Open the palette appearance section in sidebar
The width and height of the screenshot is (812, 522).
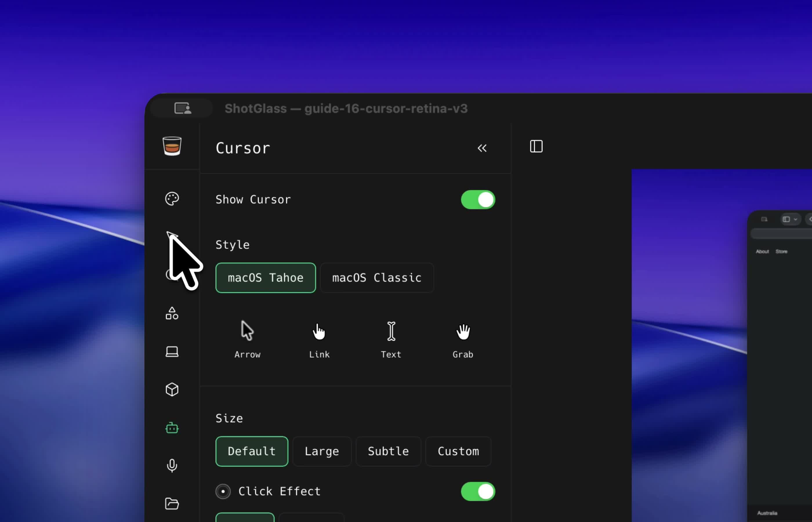pos(172,199)
